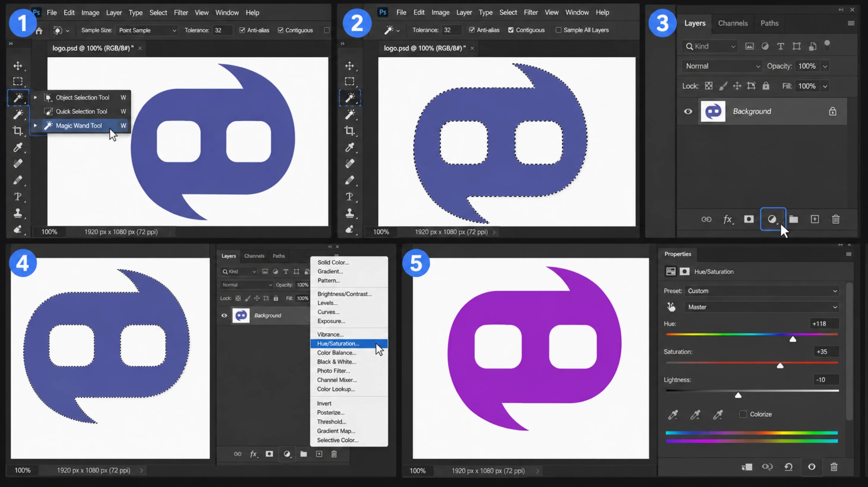Select the Rectangular Marquee tool in step 1 toolbar
This screenshot has height=487, width=868.
18,81
